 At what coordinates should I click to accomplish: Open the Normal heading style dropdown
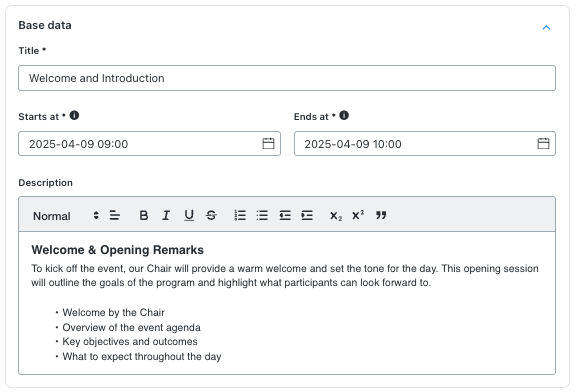[x=66, y=216]
